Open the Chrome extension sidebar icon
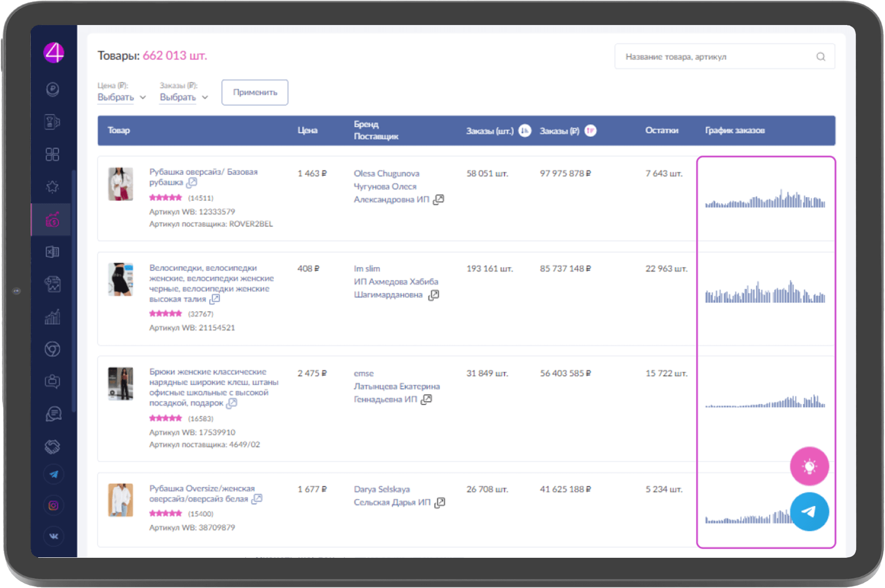 pos(52,349)
